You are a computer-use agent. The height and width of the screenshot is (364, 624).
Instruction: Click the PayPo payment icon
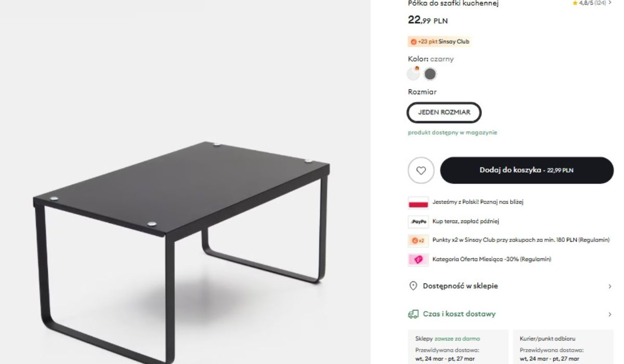click(x=418, y=222)
